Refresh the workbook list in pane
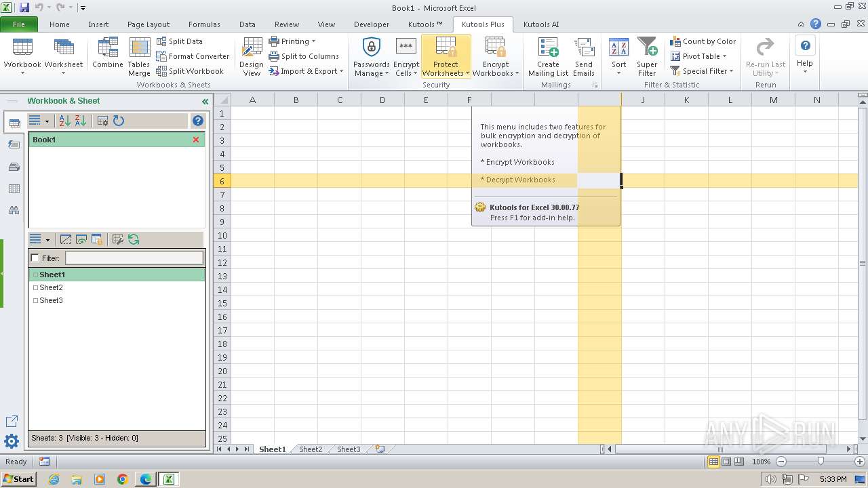The height and width of the screenshot is (488, 868). pos(119,121)
